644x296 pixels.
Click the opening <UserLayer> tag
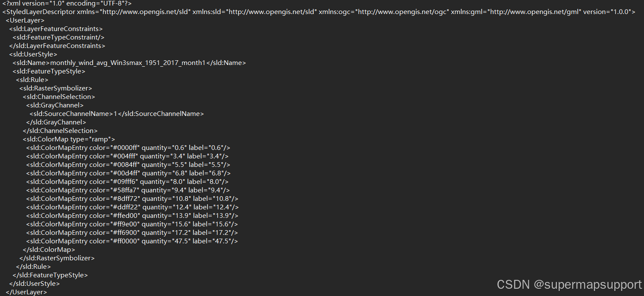click(x=25, y=20)
